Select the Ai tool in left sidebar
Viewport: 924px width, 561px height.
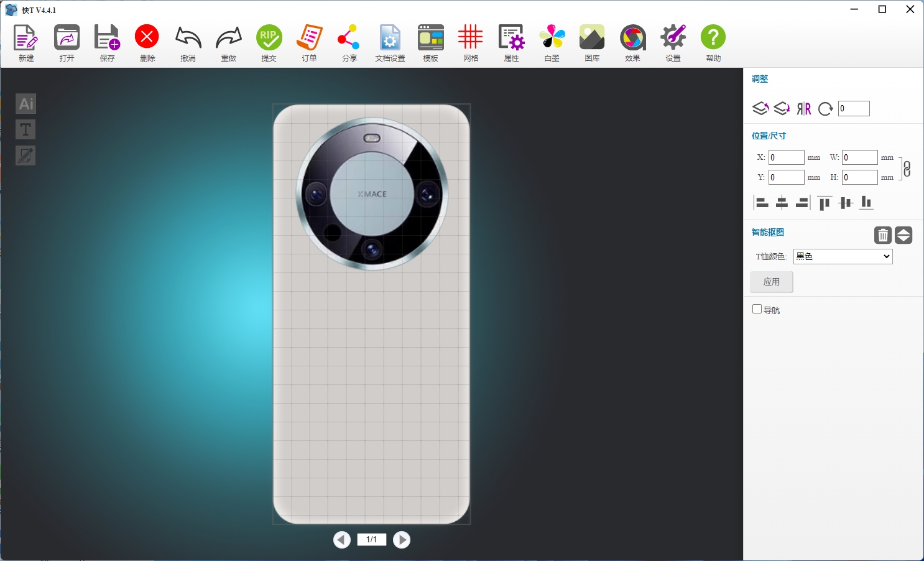tap(25, 104)
